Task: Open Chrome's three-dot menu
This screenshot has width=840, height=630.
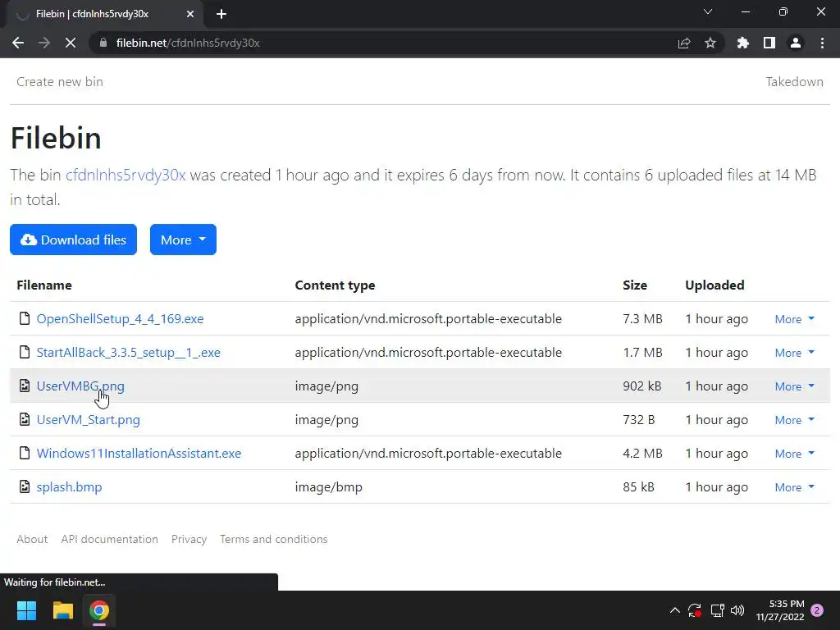Action: [x=822, y=43]
